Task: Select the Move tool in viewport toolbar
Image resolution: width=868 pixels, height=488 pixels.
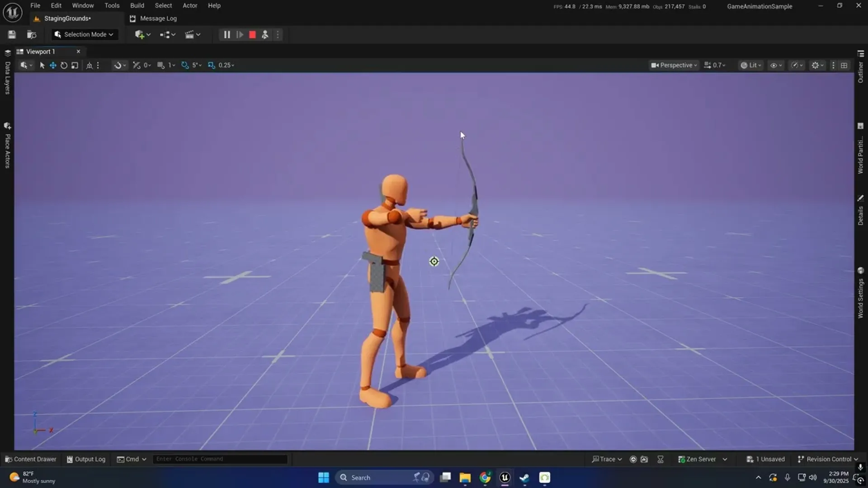Action: (x=52, y=65)
